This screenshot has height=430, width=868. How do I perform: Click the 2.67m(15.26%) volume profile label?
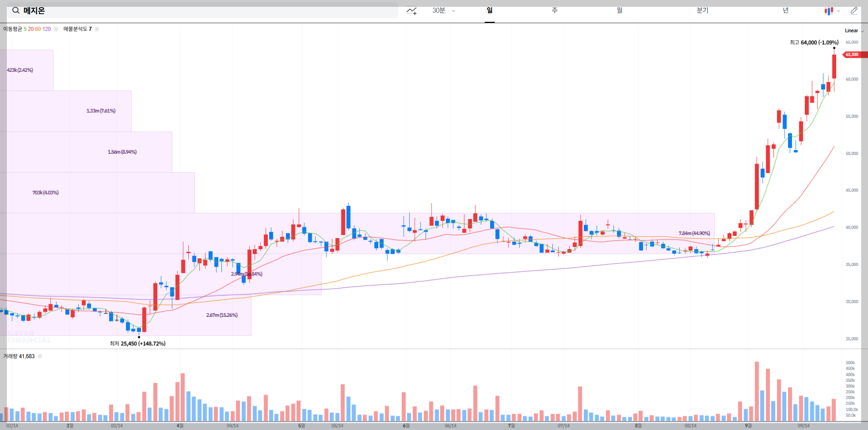[x=222, y=315]
